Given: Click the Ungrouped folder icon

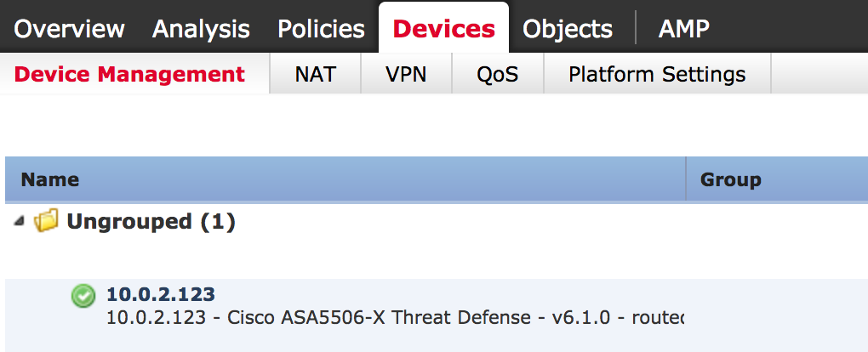Looking at the screenshot, I should pos(46,223).
